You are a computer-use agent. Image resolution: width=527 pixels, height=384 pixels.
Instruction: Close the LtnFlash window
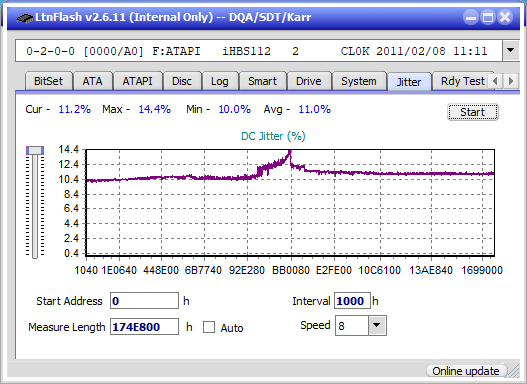[x=505, y=17]
